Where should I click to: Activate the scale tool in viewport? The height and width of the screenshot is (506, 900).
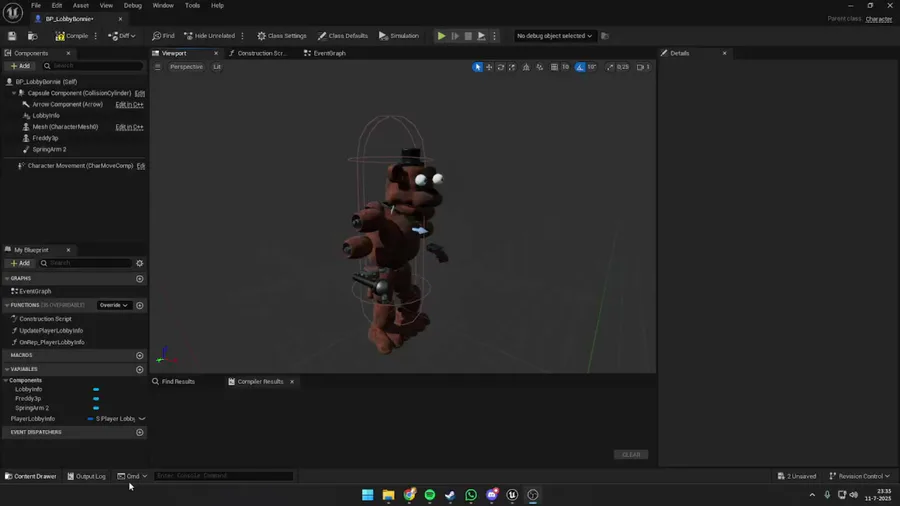pyautogui.click(x=512, y=67)
